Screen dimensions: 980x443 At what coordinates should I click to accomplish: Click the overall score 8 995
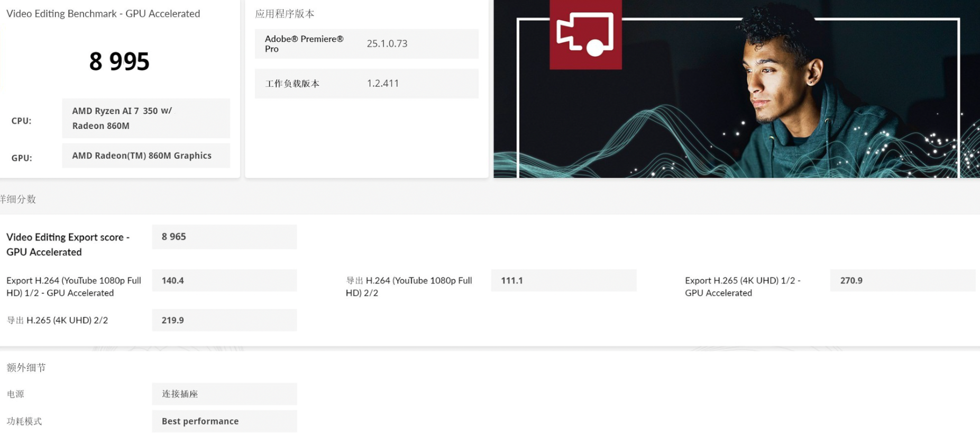coord(119,61)
